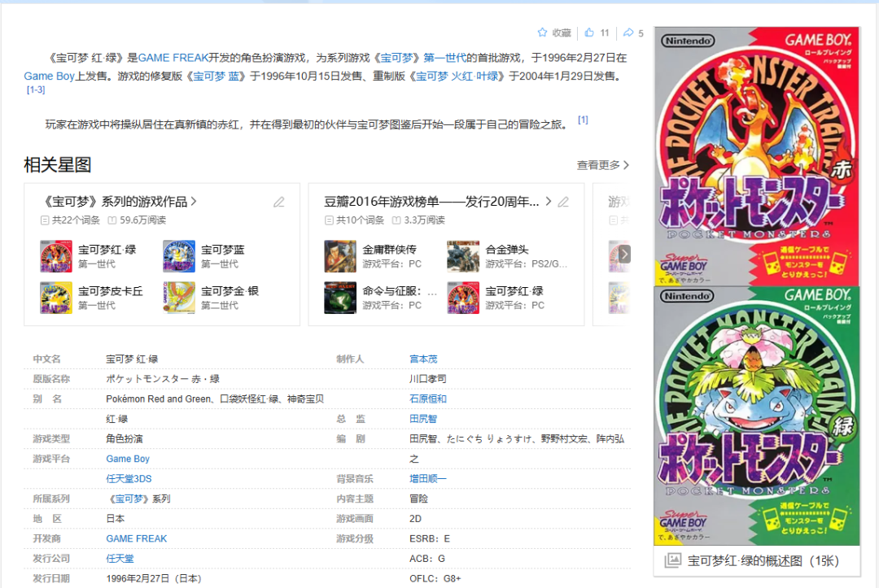Image resolution: width=879 pixels, height=588 pixels.
Task: Open the 任天堂3DS platform link
Action: (x=129, y=479)
